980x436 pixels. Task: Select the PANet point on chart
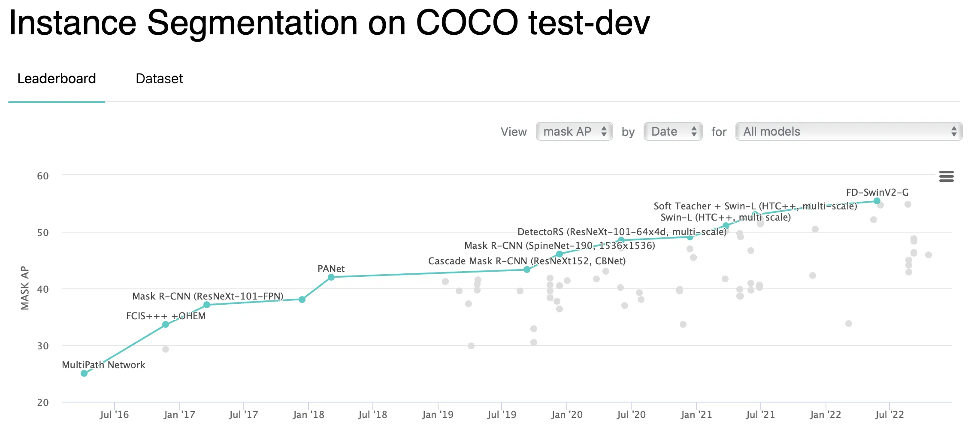pos(331,277)
